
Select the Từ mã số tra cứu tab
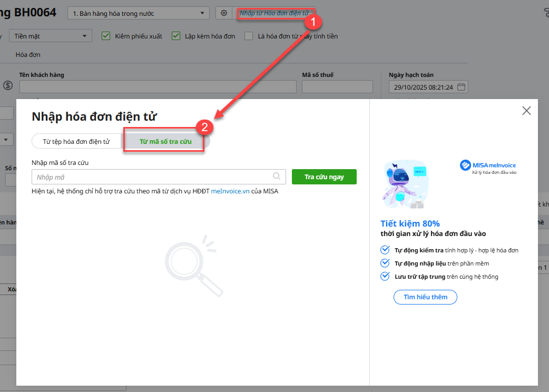(165, 142)
